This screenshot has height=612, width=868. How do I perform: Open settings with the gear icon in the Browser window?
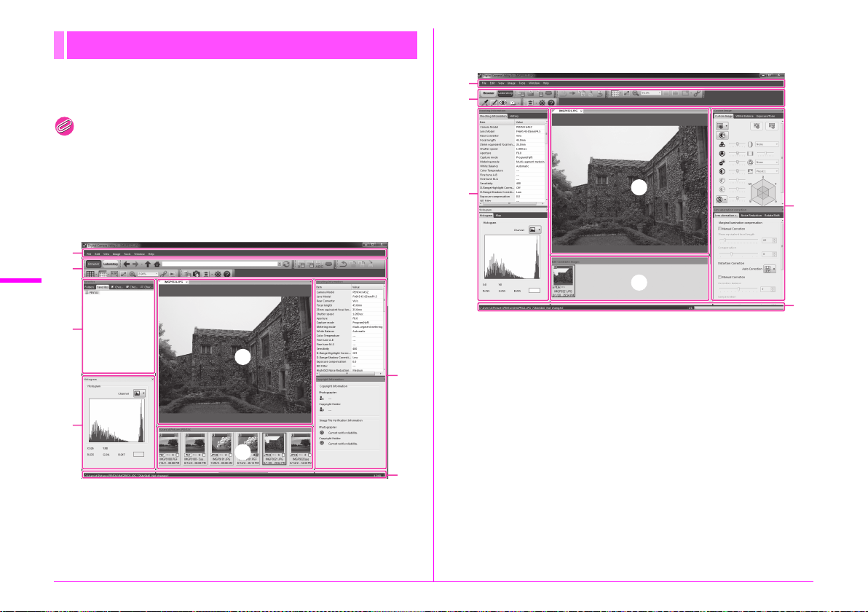pos(218,274)
